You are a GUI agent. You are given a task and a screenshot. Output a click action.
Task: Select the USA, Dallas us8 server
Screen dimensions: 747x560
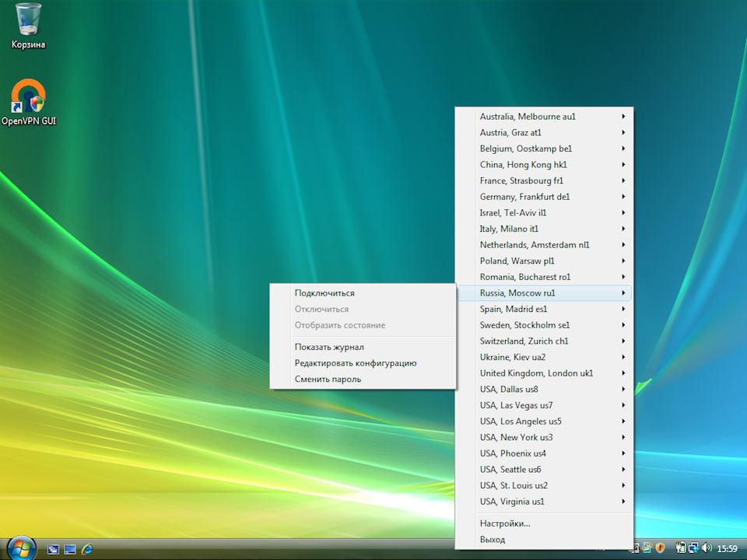(x=544, y=389)
